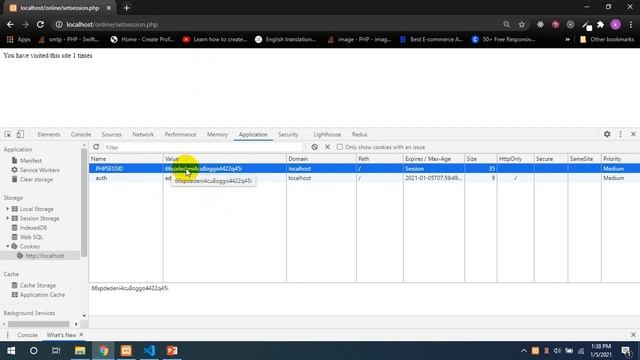Open the Windows Start menu
This screenshot has height=360, width=640.
click(11, 351)
